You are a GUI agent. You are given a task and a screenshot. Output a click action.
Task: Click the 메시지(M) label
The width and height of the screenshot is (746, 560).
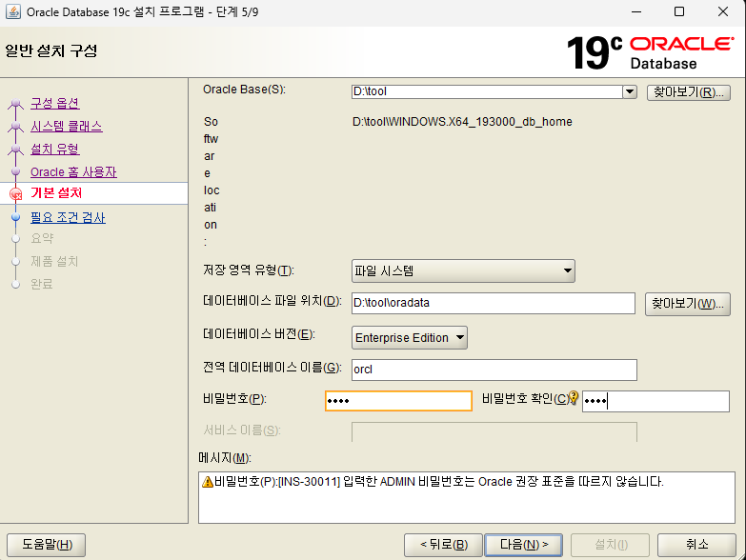pyautogui.click(x=225, y=458)
